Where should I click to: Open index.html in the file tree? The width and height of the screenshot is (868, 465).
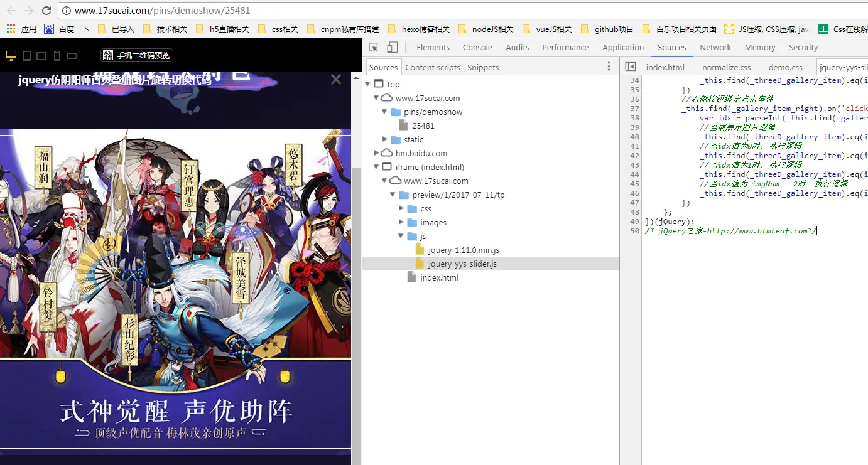tap(439, 277)
